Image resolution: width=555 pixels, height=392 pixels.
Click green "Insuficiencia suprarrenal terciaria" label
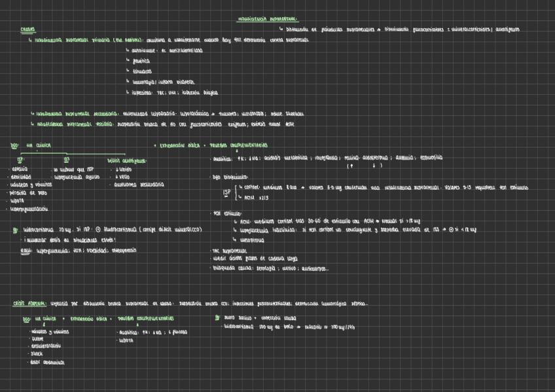coord(75,124)
